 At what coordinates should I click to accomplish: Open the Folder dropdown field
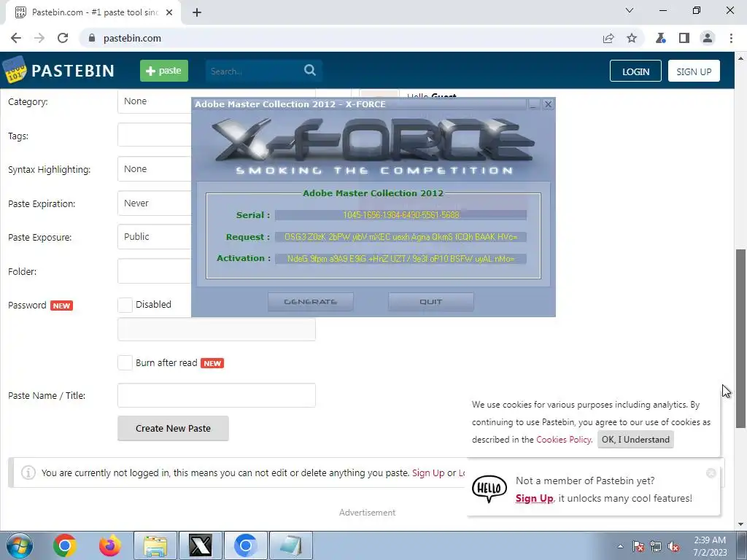(155, 271)
